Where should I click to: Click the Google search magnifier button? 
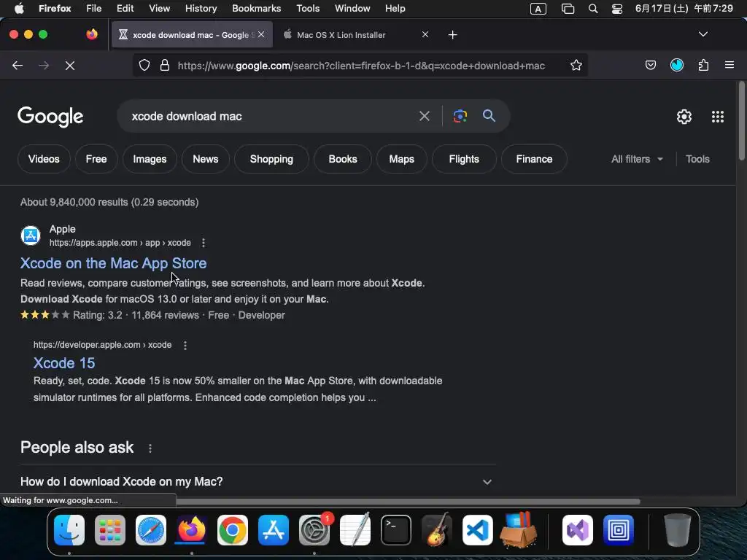489,116
